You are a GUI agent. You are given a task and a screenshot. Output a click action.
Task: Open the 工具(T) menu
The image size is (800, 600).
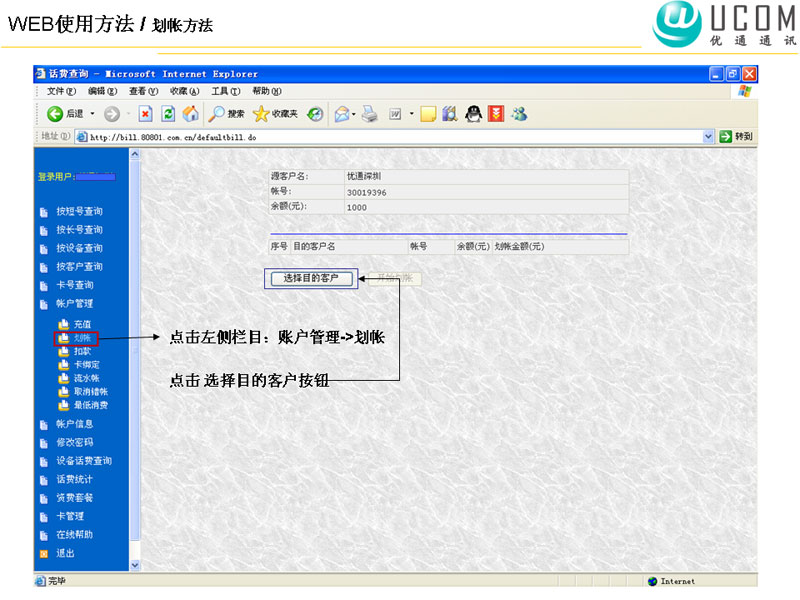226,91
